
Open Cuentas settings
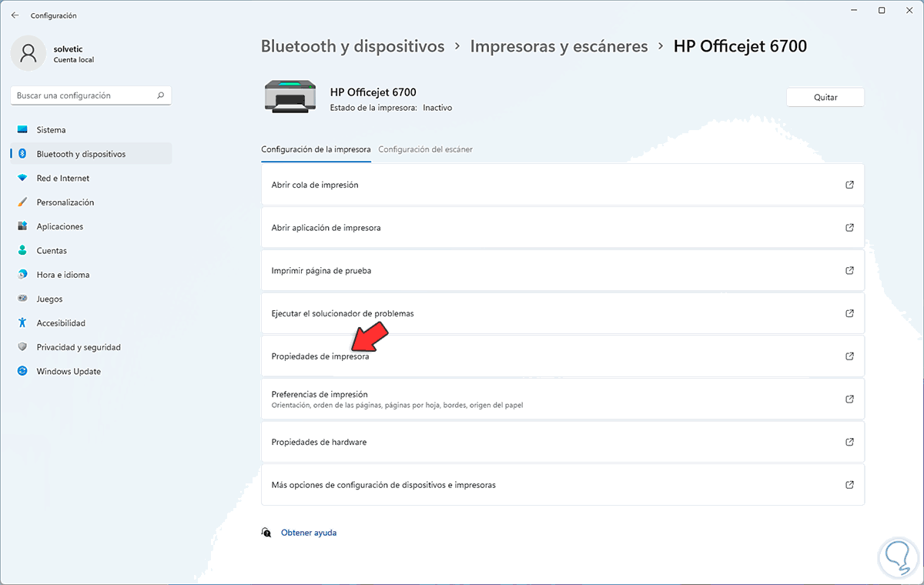point(91,251)
